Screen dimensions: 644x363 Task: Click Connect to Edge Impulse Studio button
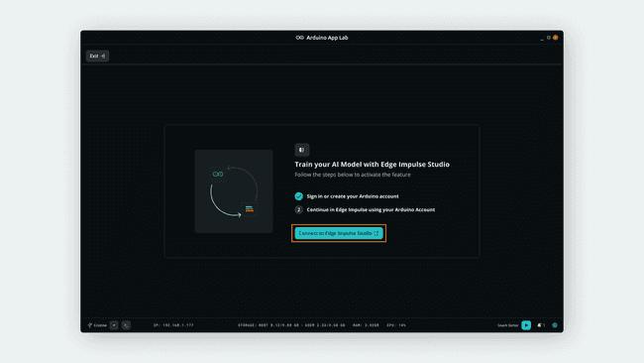click(x=339, y=233)
